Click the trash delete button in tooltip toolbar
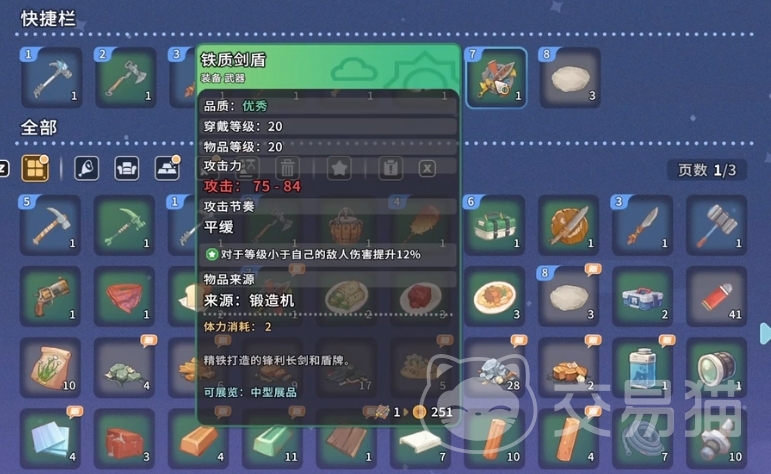Screen dimensions: 771x474 [287, 169]
